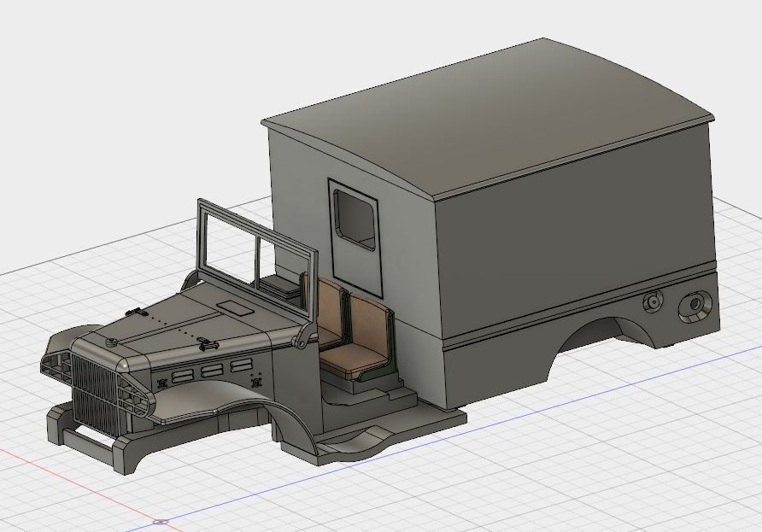Select the window opening on the cargo box
The width and height of the screenshot is (762, 532).
(355, 218)
